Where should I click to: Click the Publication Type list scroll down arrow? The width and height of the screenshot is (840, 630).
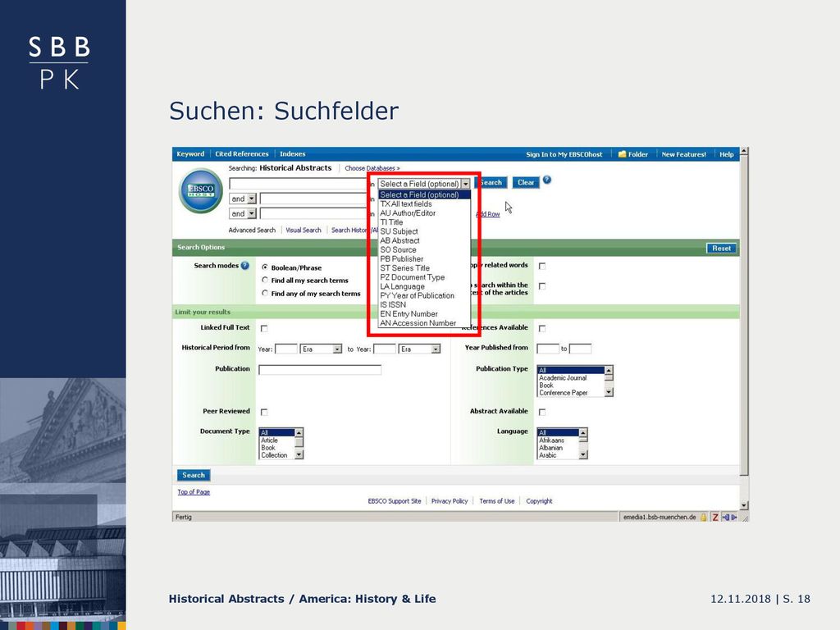coord(609,393)
